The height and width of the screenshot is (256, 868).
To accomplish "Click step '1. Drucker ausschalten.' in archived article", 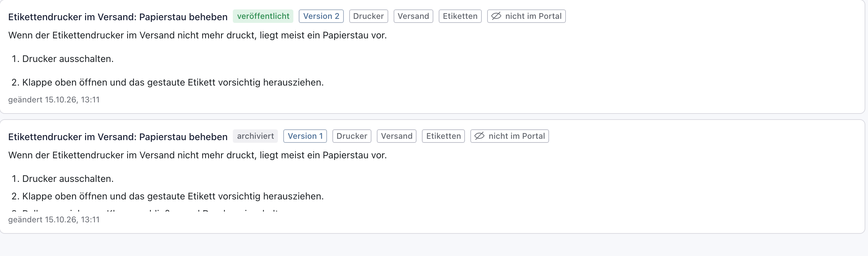I will pyautogui.click(x=63, y=179).
